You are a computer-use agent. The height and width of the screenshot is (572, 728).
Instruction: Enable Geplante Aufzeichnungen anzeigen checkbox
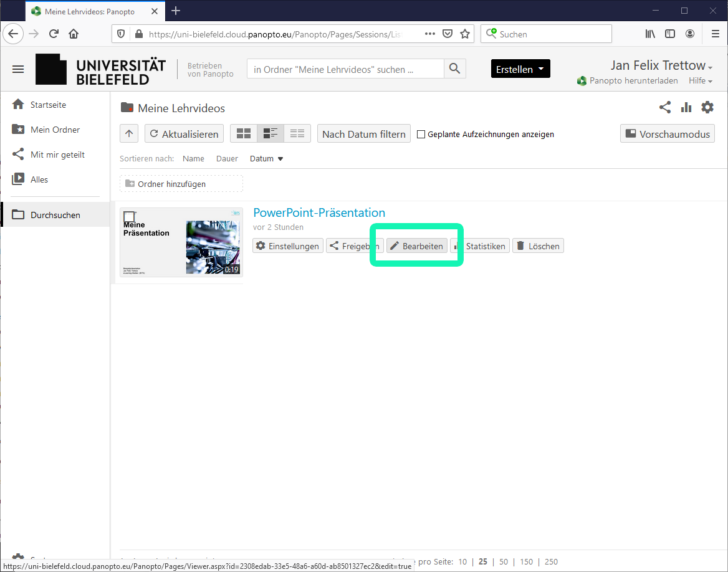point(421,135)
